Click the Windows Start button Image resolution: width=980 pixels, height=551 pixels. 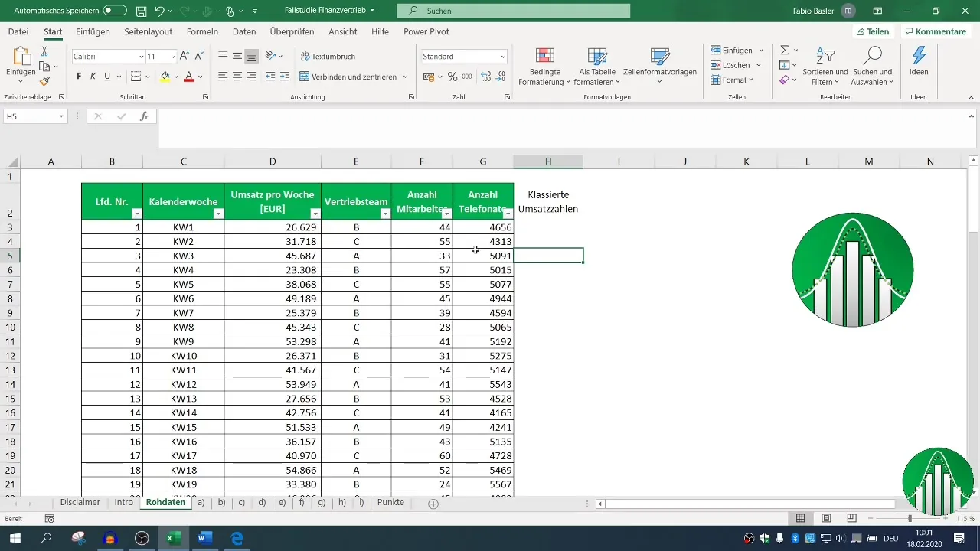pyautogui.click(x=15, y=538)
